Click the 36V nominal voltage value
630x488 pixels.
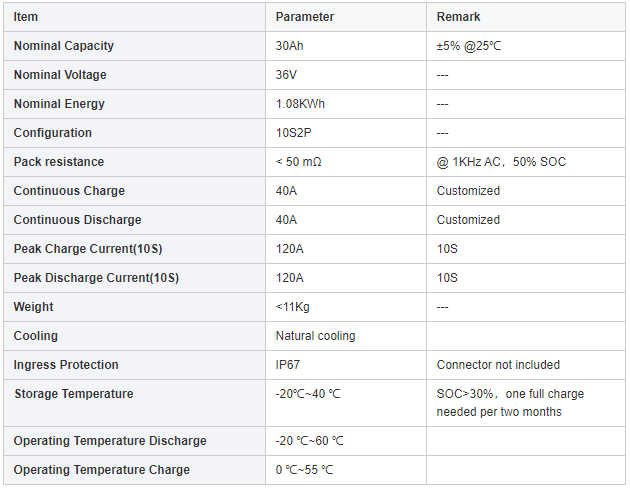[x=286, y=75]
